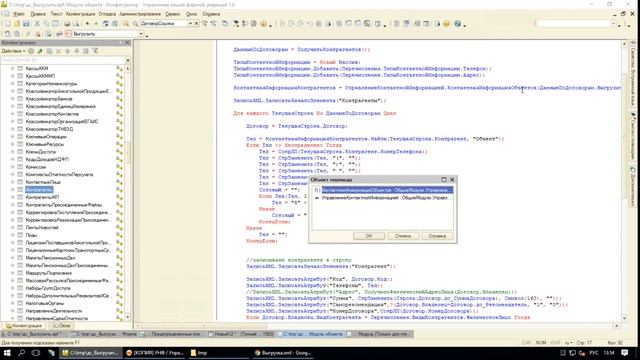Switch to the Окна tab at panel bottom
Viewport: 640px width, 360px height.
coord(62,326)
